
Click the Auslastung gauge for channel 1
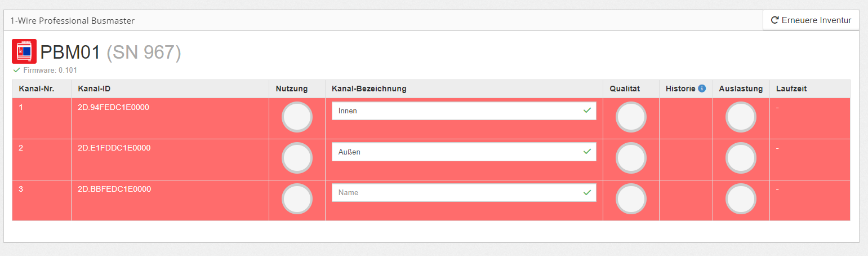(741, 117)
